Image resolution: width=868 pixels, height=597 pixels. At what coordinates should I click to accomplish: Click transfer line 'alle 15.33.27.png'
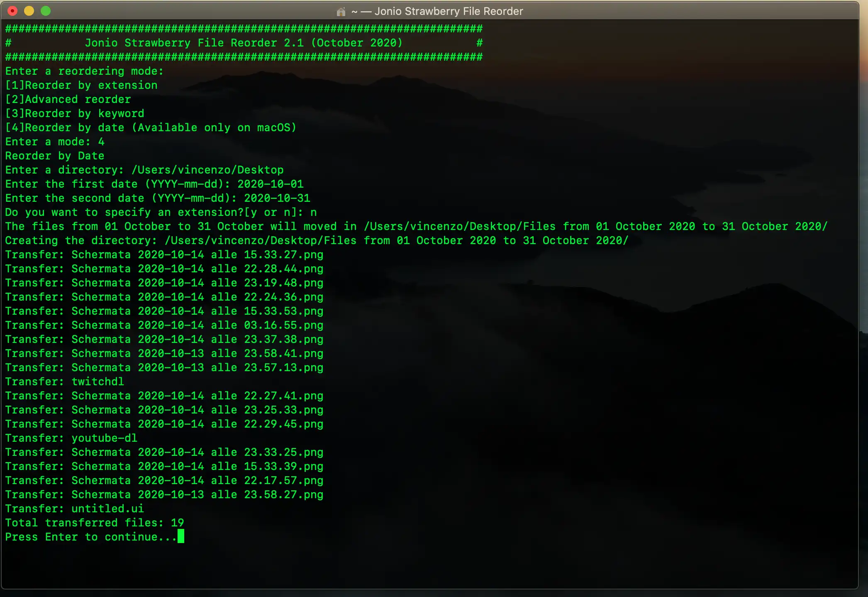(x=164, y=254)
